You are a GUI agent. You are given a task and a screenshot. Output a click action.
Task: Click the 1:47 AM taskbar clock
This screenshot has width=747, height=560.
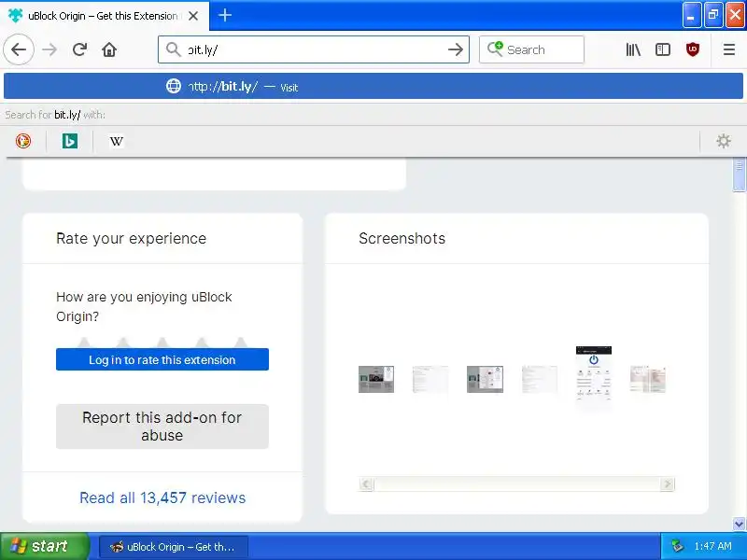[x=712, y=546]
